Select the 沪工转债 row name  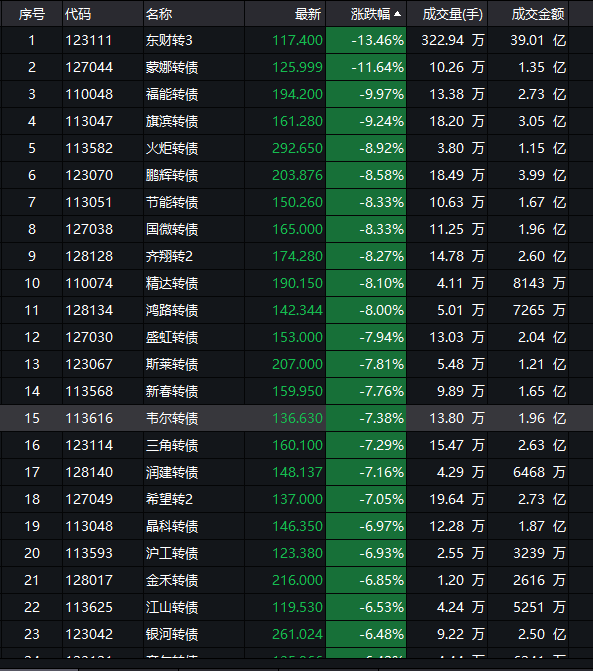[x=172, y=552]
